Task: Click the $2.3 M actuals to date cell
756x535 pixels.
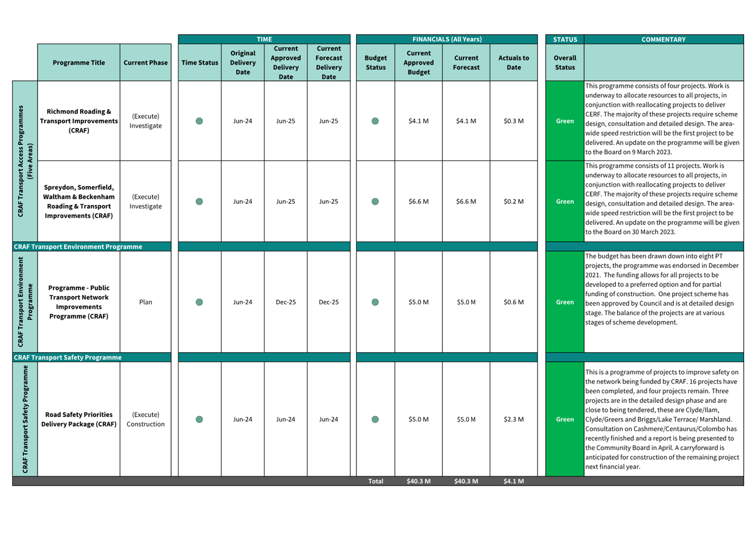Action: click(x=514, y=419)
